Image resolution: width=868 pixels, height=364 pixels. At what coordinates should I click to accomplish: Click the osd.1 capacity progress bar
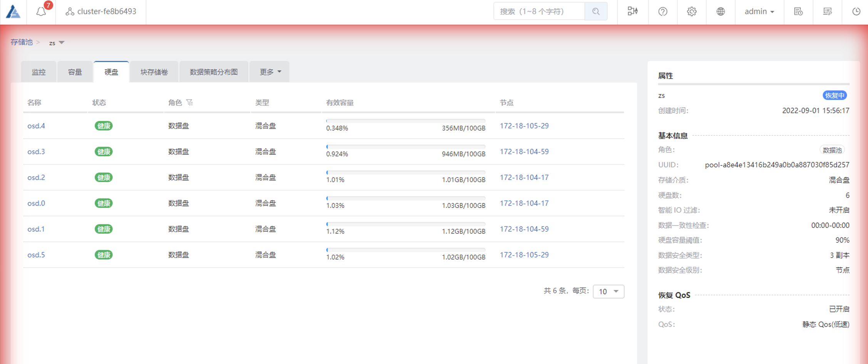point(405,224)
